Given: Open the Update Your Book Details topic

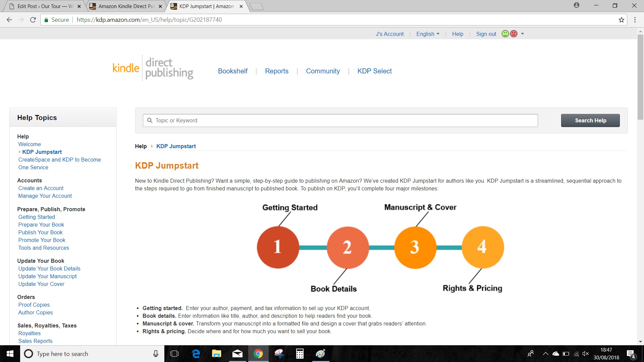Looking at the screenshot, I should (x=49, y=268).
